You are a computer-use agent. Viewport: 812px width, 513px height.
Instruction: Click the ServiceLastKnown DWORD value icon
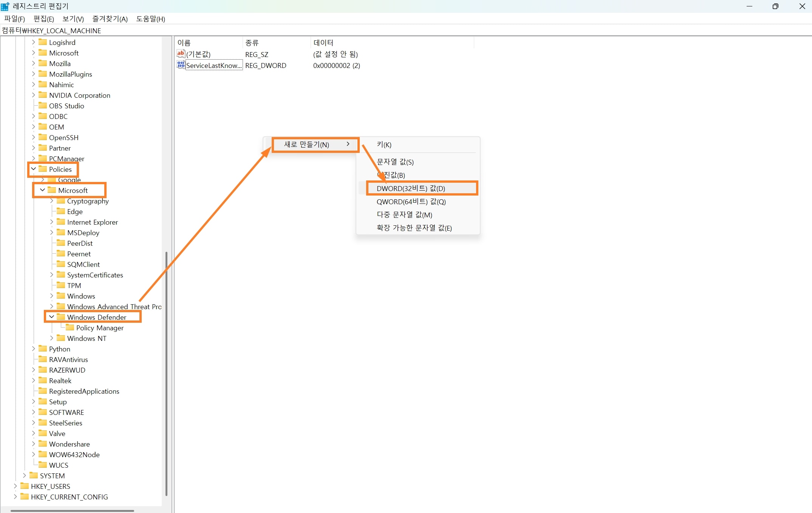click(x=181, y=65)
